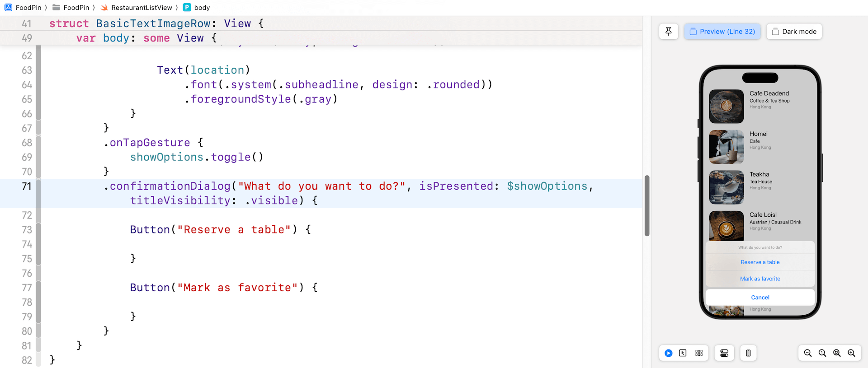
Task: Click the Cafe Deadend coffee thumbnail
Action: pos(726,107)
